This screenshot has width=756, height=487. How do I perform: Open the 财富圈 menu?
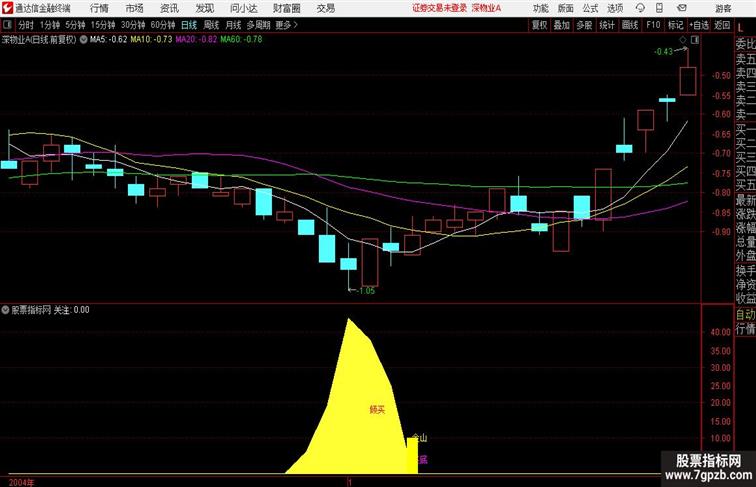point(286,8)
